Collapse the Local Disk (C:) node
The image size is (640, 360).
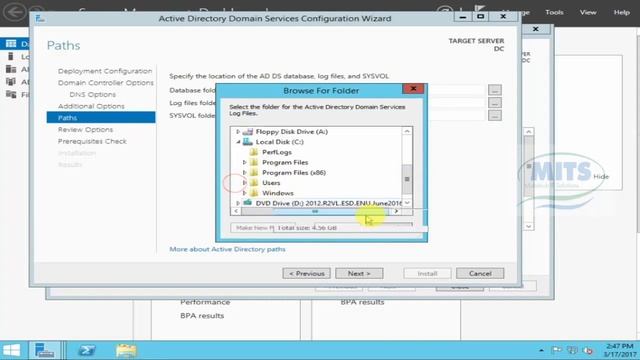[x=238, y=142]
